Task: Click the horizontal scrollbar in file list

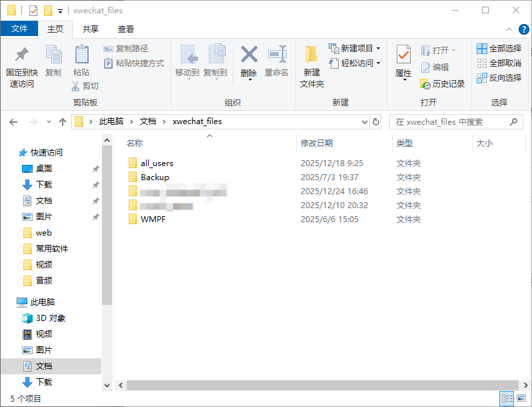Action: 322,385
